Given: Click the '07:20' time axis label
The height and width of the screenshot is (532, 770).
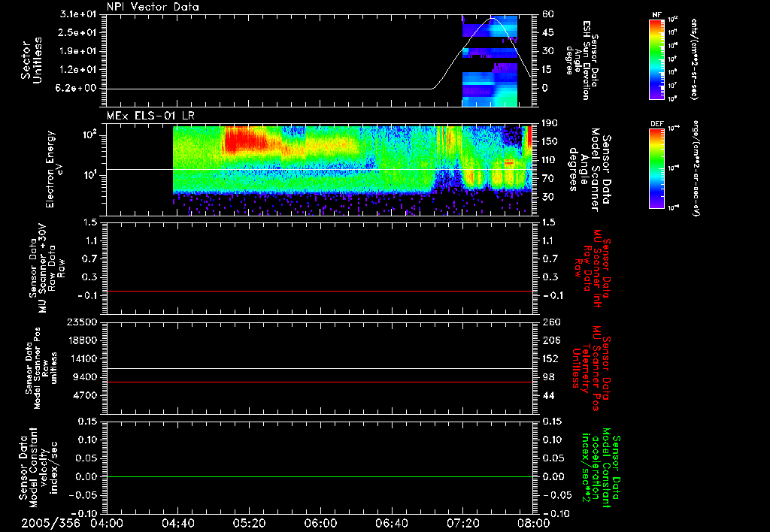Looking at the screenshot, I should (x=462, y=523).
